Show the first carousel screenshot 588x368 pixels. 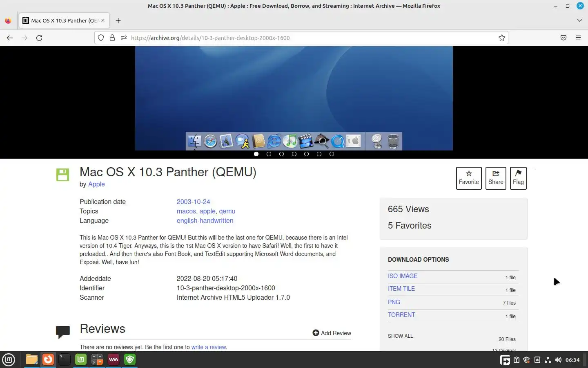[x=256, y=154]
